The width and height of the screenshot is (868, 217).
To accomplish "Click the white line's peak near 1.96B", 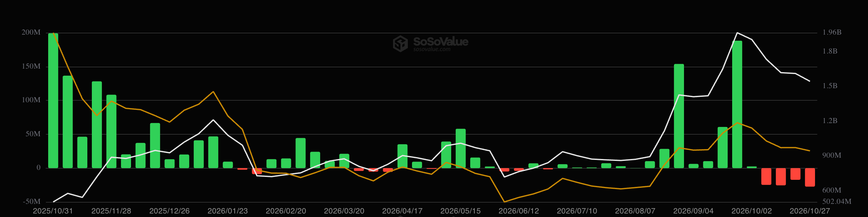I will [737, 33].
